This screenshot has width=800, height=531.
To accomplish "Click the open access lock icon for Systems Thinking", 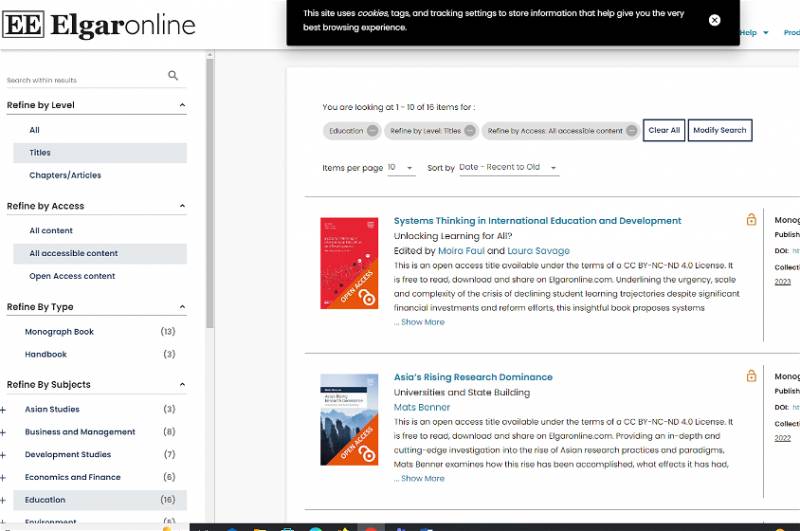I will (751, 220).
